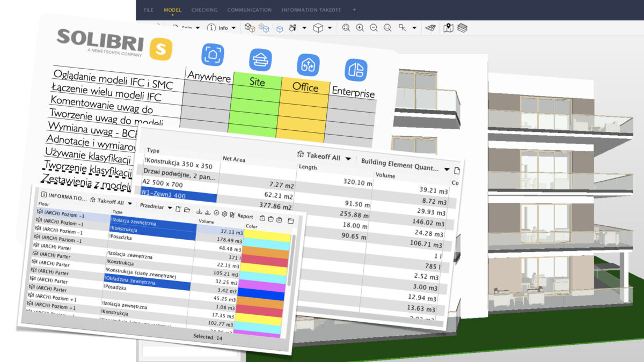The width and height of the screenshot is (644, 362).
Task: Select the INFORMATION TAKEOFF tab
Action: 311,10
